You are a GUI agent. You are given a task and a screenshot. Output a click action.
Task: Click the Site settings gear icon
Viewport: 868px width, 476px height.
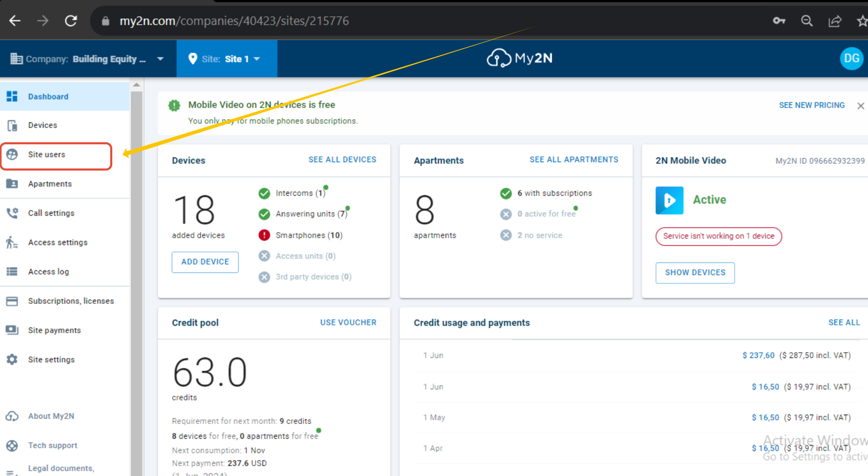(x=12, y=359)
